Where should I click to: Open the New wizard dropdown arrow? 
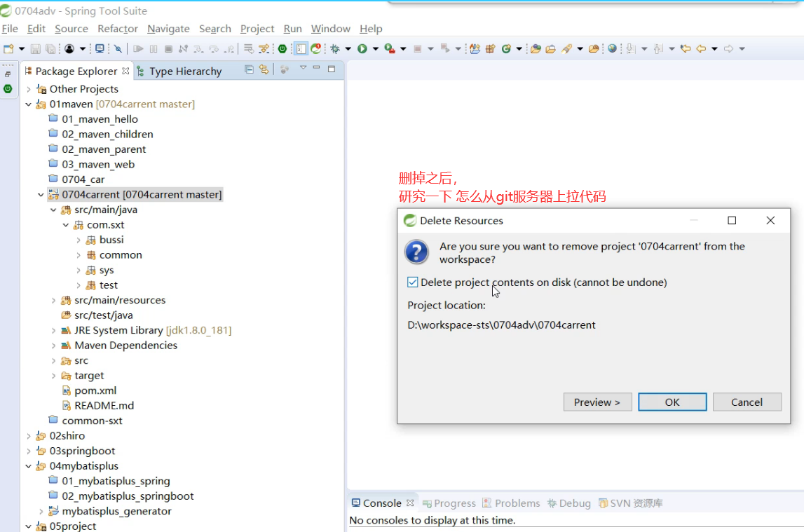click(x=22, y=48)
